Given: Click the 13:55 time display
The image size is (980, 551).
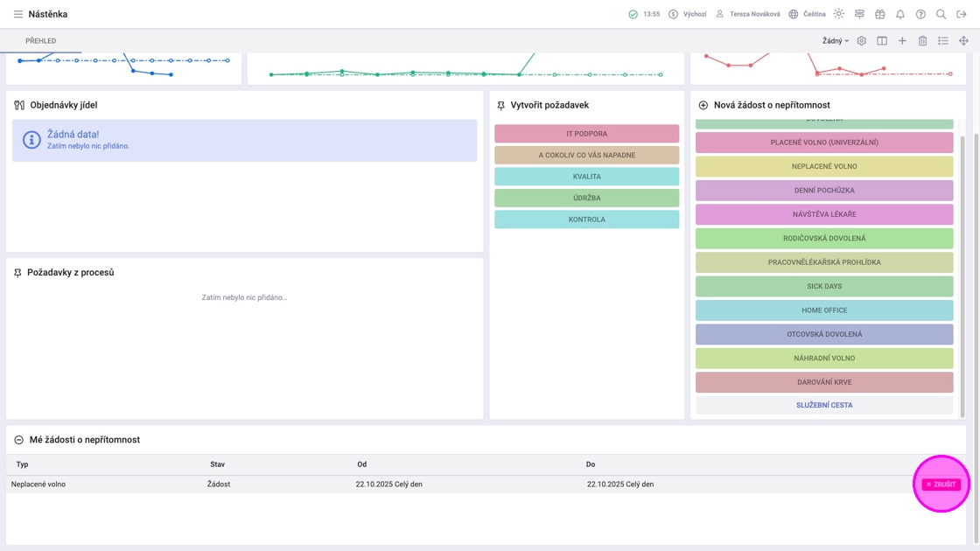Looking at the screenshot, I should coord(651,14).
